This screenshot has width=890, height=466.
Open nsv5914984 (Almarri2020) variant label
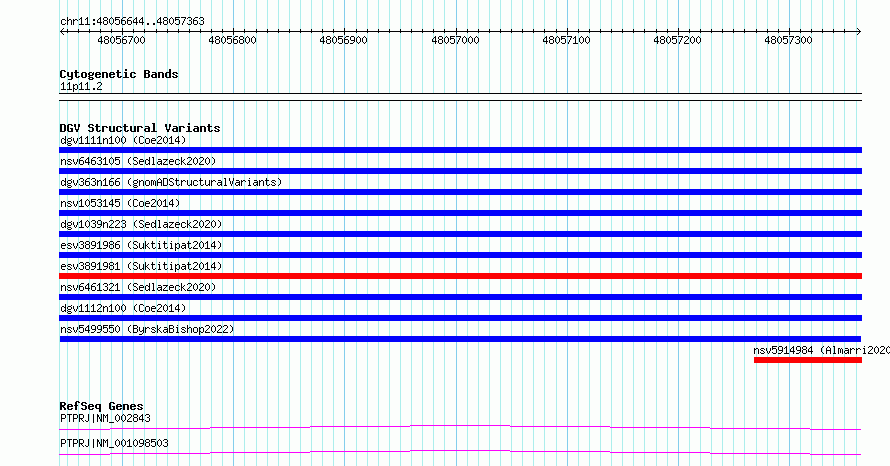tap(821, 350)
